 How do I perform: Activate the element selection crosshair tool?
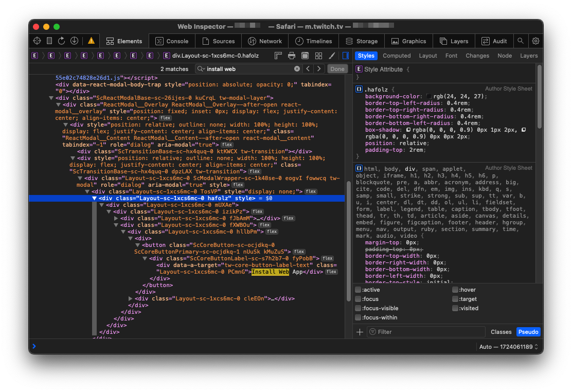pyautogui.click(x=37, y=41)
